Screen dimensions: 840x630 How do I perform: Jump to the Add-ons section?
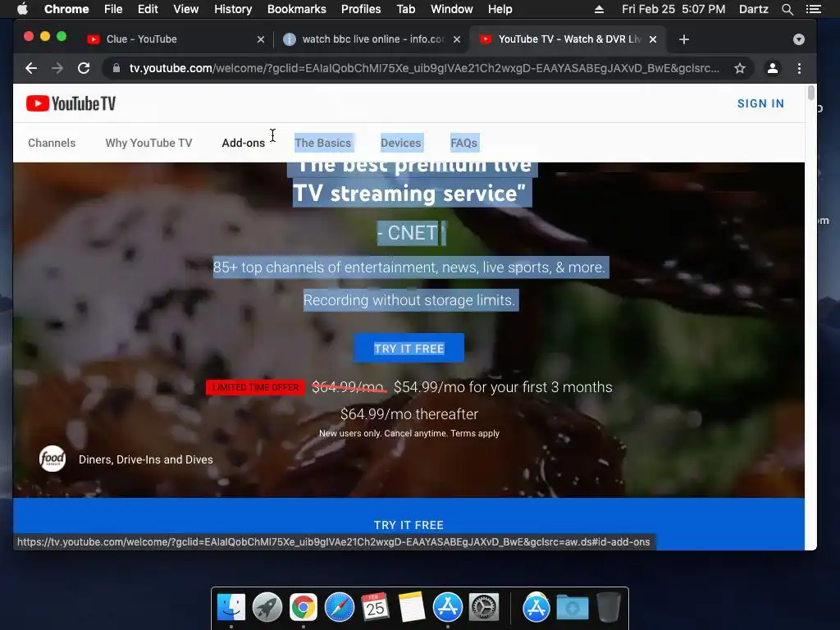tap(243, 143)
